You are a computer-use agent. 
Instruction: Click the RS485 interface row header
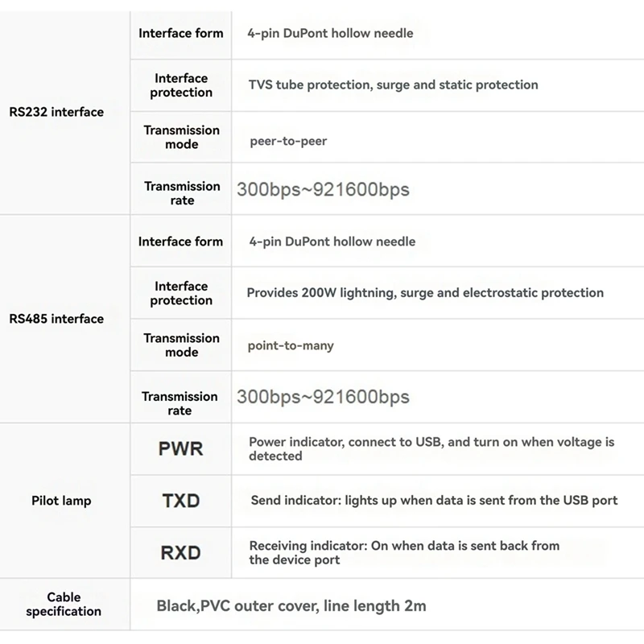click(x=56, y=319)
